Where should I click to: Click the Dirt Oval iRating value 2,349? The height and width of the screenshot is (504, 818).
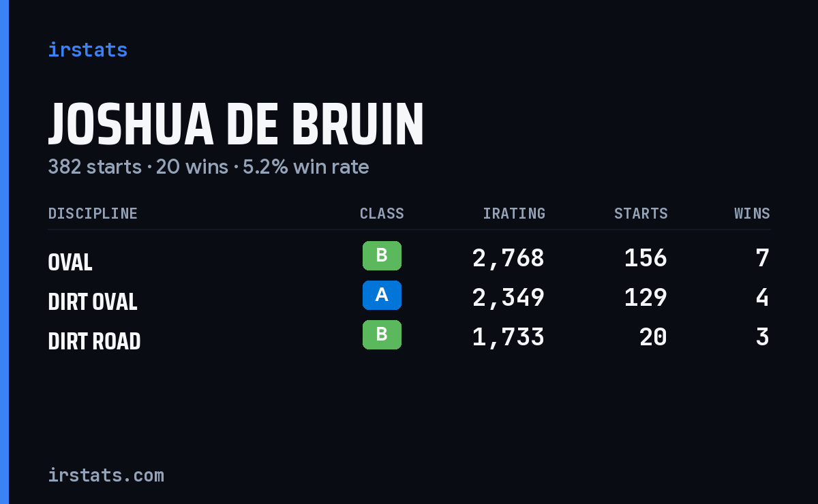click(x=509, y=298)
